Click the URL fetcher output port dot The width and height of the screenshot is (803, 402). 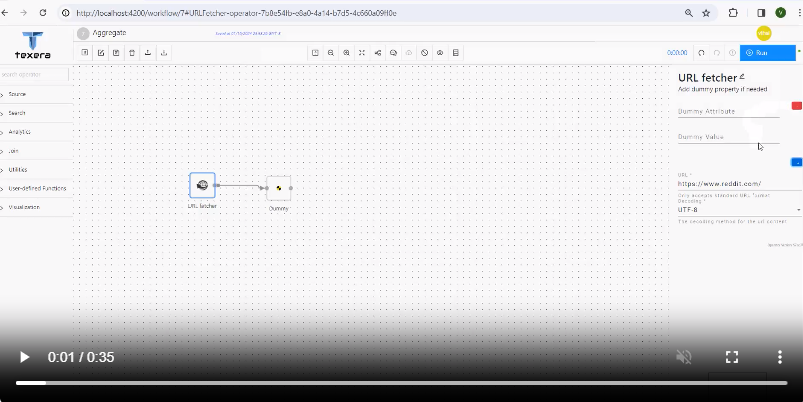(217, 185)
